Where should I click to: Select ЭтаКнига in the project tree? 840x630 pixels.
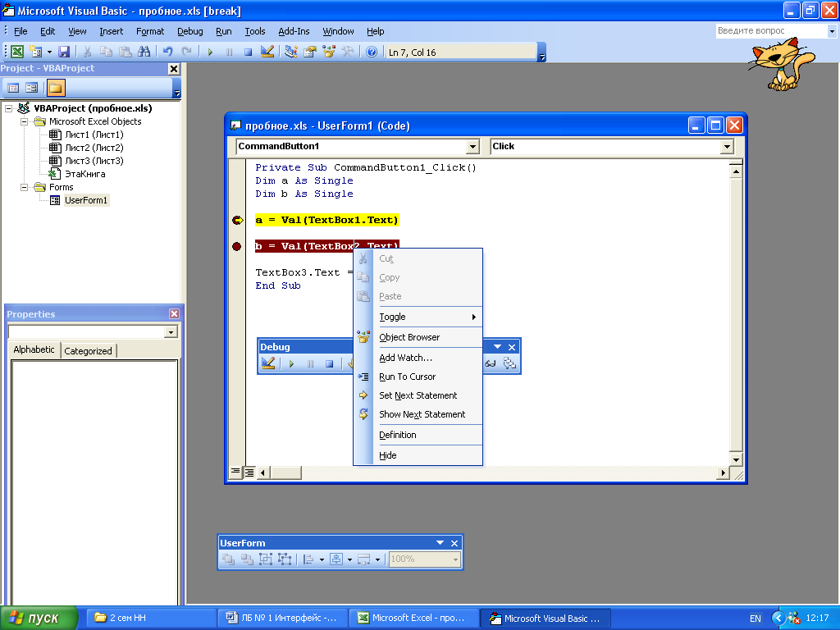(84, 174)
